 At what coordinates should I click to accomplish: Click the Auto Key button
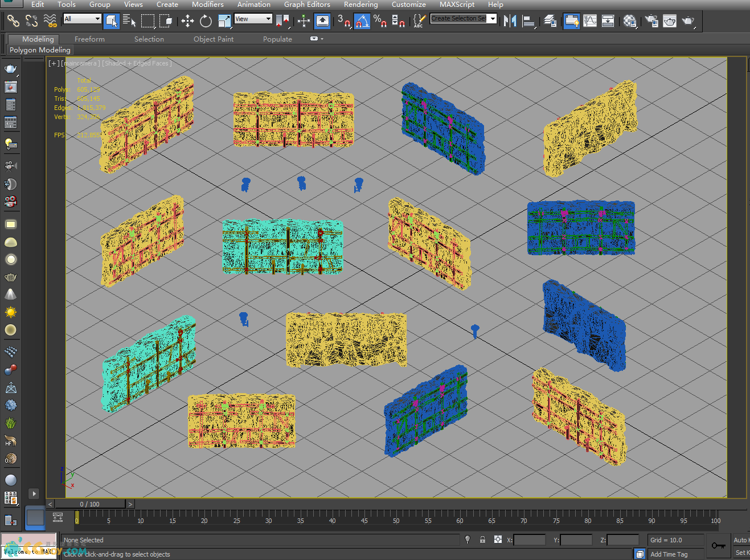(x=741, y=540)
